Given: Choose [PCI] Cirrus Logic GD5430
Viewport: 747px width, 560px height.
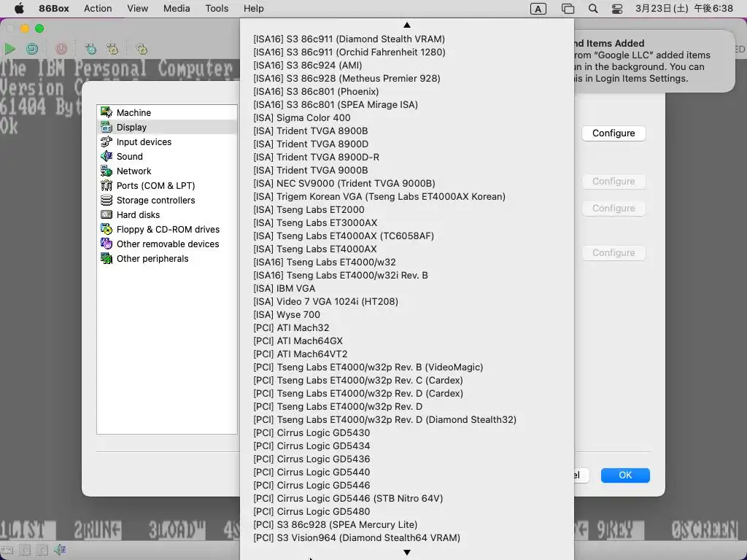Looking at the screenshot, I should 407,433.
